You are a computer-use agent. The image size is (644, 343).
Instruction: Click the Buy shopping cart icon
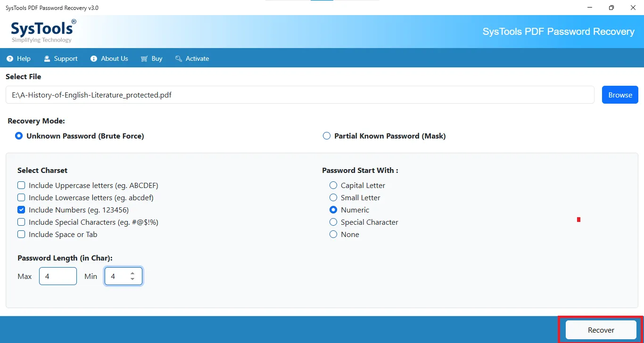click(x=144, y=59)
